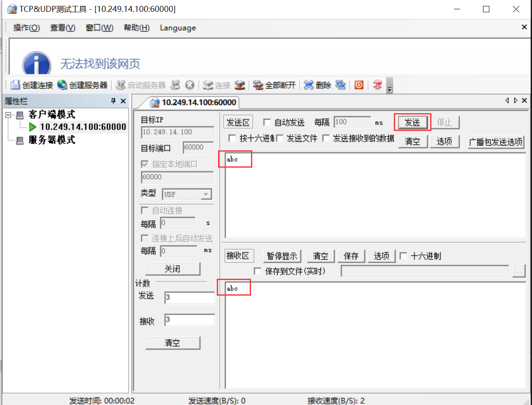
Task: Open the 窗口(W) menu
Action: [x=99, y=28]
